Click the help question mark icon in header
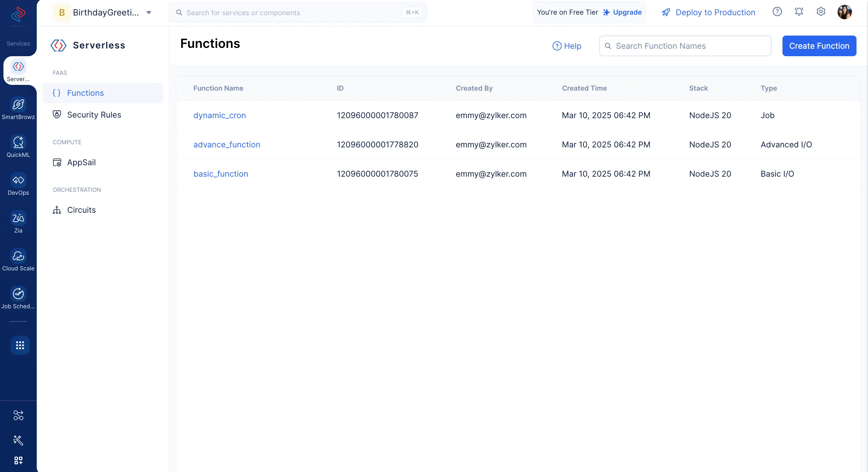The height and width of the screenshot is (472, 868). [777, 12]
